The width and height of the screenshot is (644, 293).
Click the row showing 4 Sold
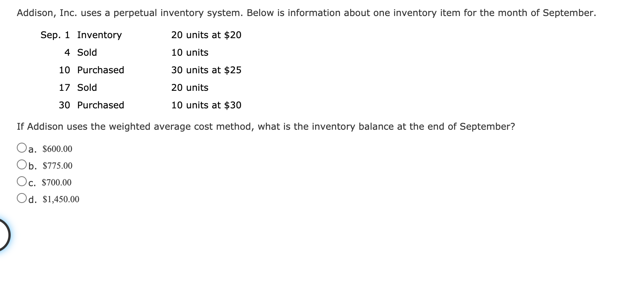click(x=81, y=52)
